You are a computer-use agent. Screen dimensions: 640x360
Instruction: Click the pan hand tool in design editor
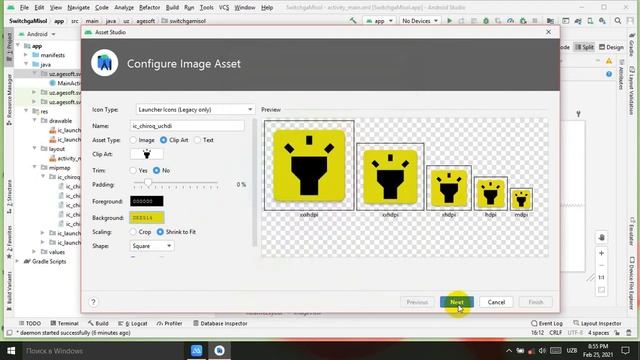(x=601, y=238)
